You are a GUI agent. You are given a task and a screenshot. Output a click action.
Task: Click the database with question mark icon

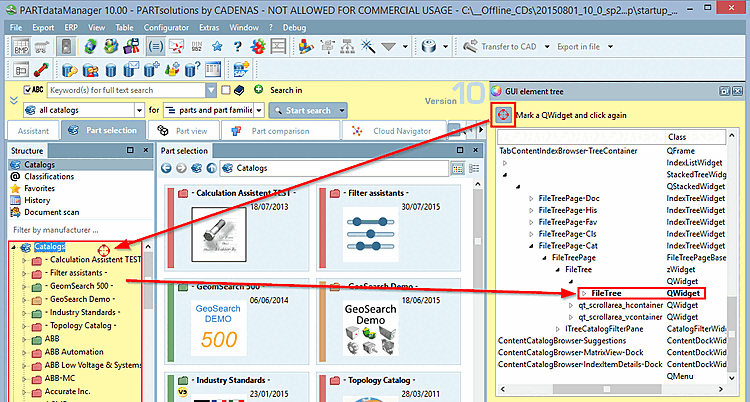(x=192, y=70)
